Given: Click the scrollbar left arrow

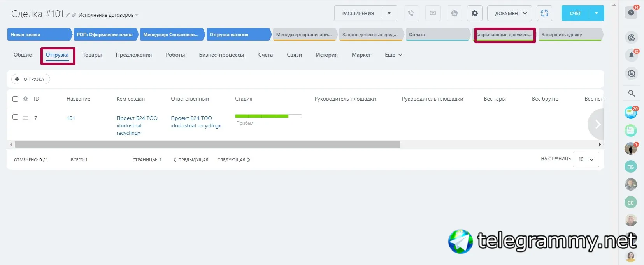Looking at the screenshot, I should pos(11,144).
